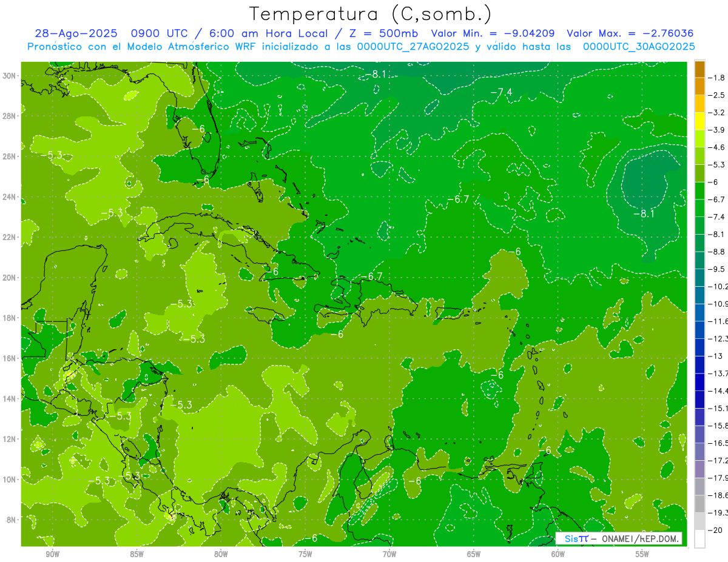
Task: Click the white swatch beside -20
Action: pos(699,538)
